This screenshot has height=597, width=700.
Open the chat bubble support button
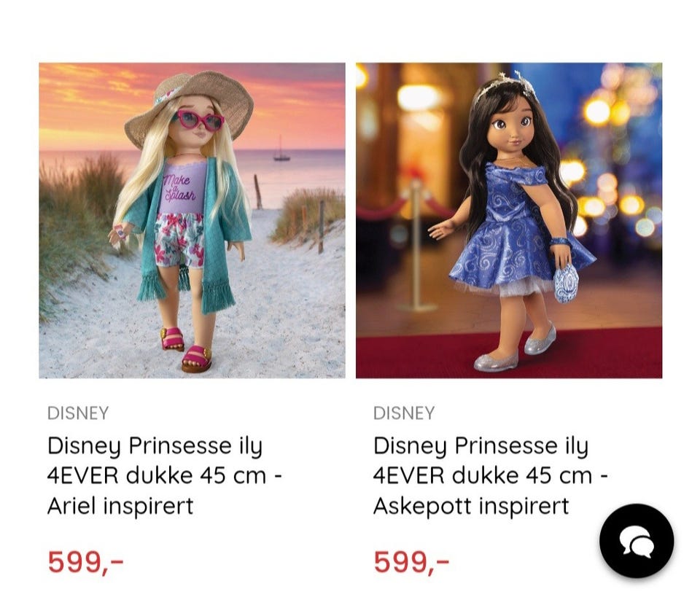pos(637,541)
